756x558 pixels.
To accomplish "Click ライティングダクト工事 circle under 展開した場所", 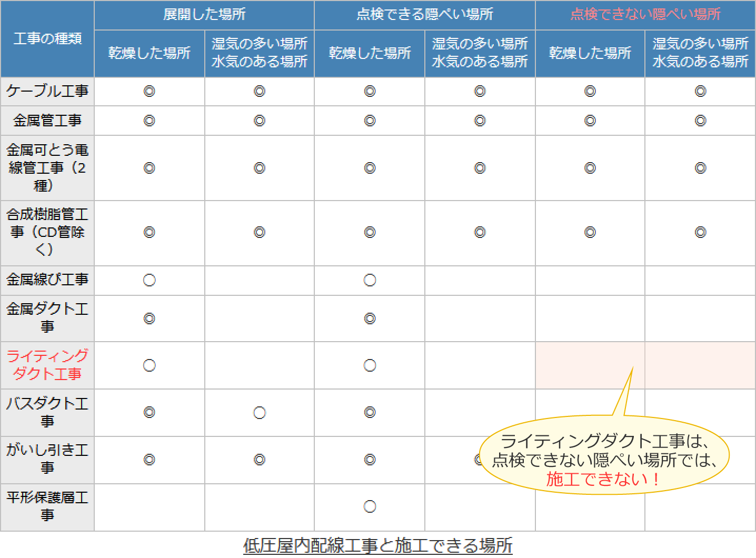I will point(150,365).
